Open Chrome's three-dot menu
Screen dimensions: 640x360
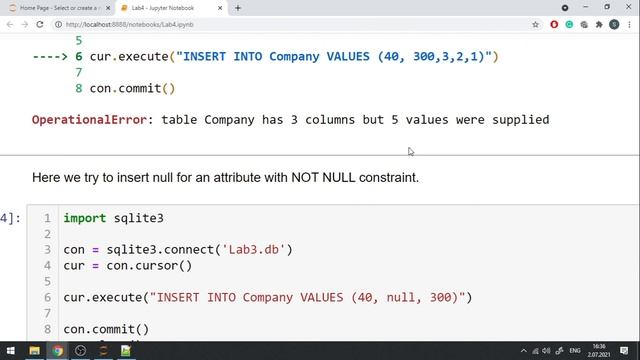[x=629, y=24]
